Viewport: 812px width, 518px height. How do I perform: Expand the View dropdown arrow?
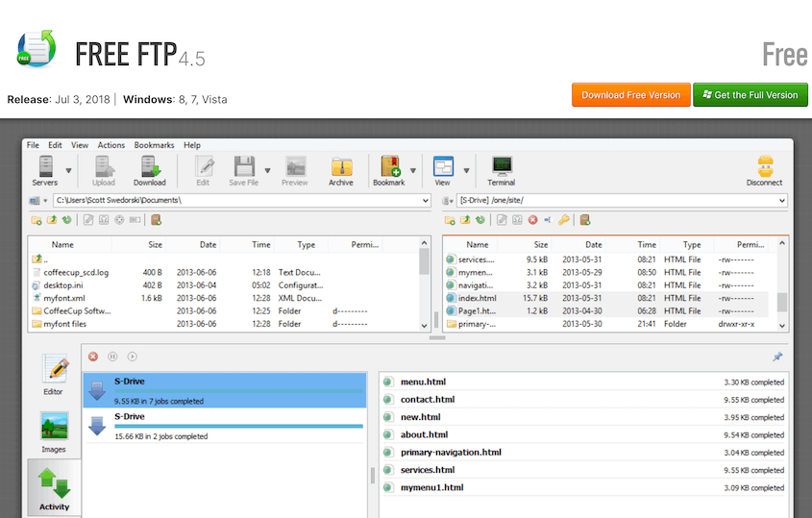coord(467,170)
